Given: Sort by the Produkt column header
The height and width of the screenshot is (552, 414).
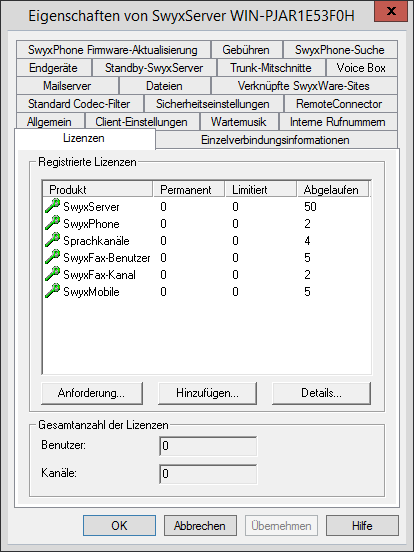Looking at the screenshot, I should pyautogui.click(x=98, y=189).
